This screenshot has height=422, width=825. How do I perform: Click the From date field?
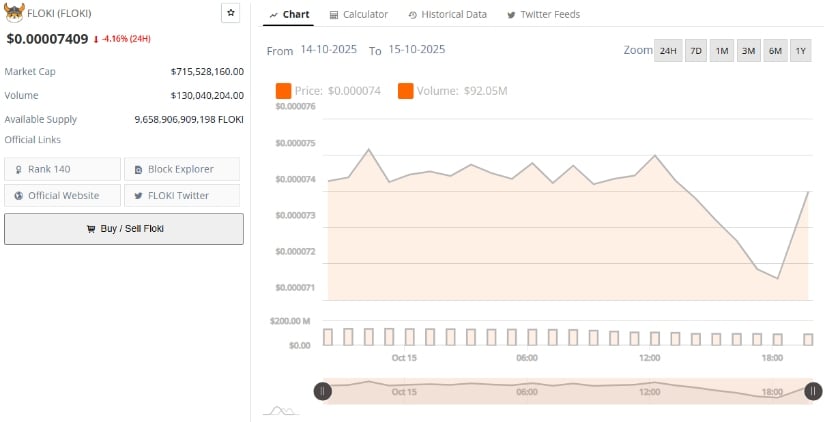[x=328, y=49]
